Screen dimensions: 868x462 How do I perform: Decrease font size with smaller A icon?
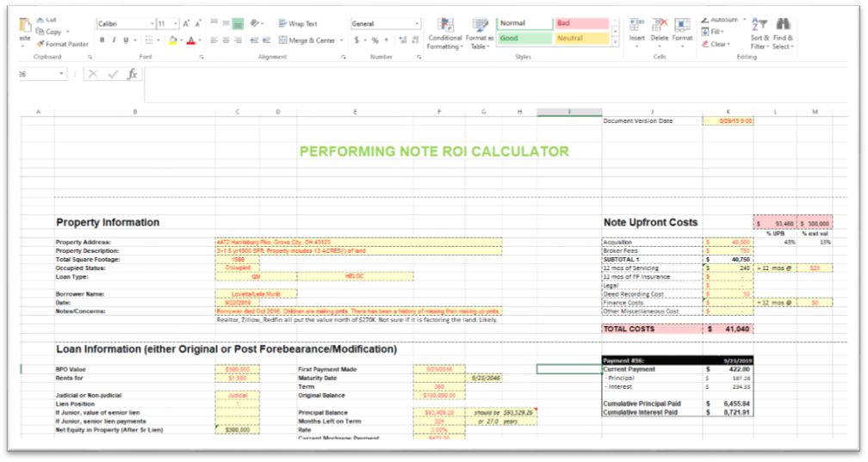[198, 23]
